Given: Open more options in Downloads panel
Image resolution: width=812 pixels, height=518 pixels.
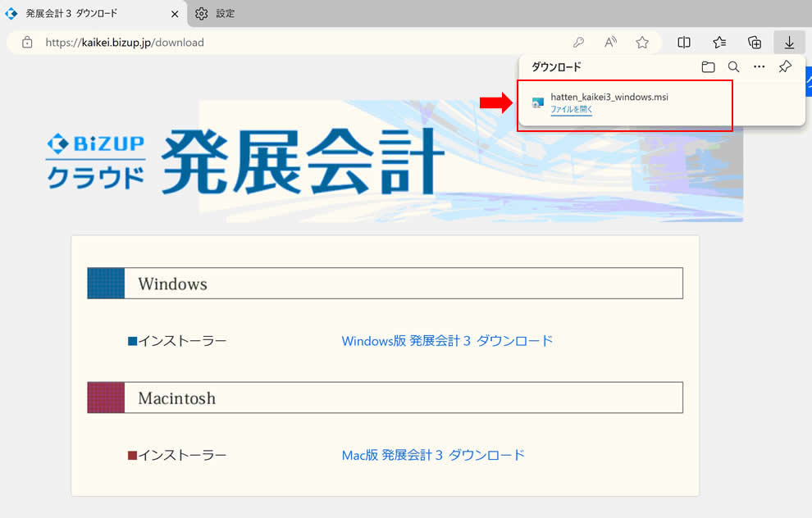Looking at the screenshot, I should [760, 66].
